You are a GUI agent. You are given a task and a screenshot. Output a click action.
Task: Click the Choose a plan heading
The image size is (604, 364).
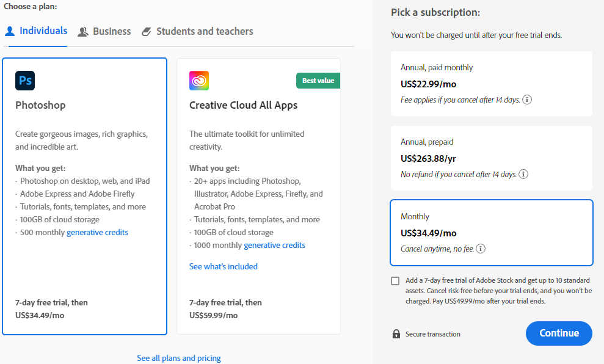click(x=31, y=7)
